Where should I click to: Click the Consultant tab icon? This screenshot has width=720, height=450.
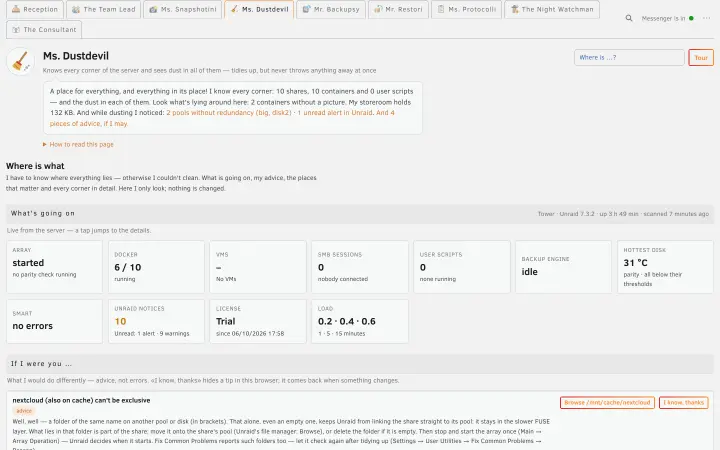click(x=16, y=30)
